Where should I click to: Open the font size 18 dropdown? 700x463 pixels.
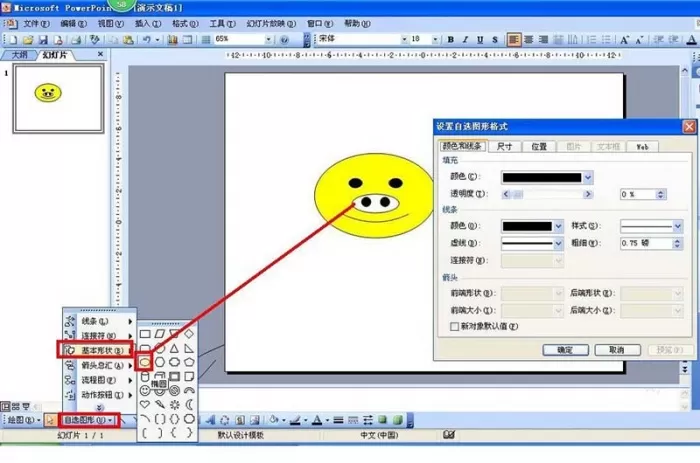[x=435, y=40]
